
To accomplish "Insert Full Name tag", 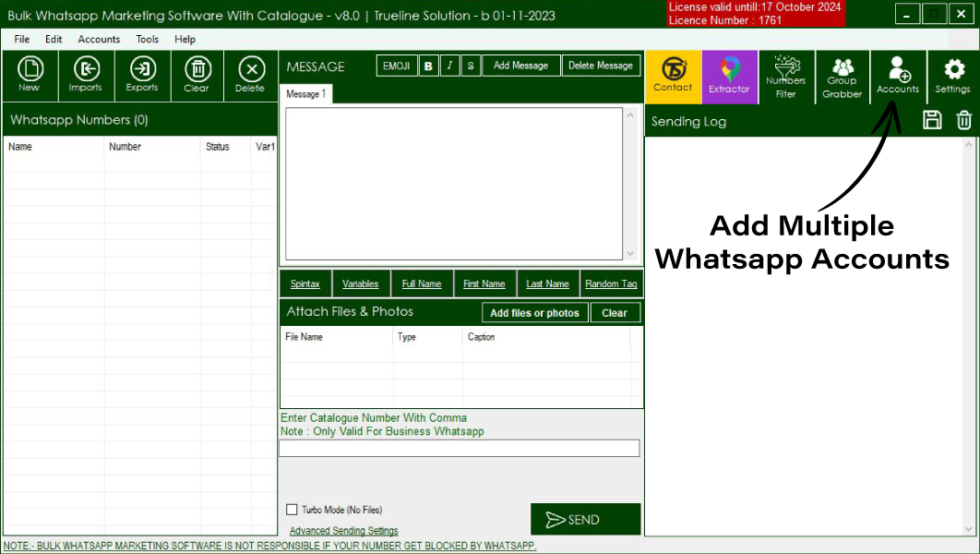I will [x=422, y=283].
